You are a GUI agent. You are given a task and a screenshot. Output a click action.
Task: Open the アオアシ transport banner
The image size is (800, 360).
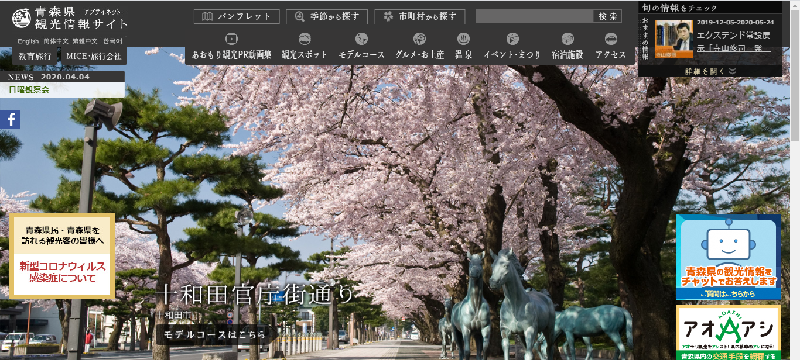pyautogui.click(x=728, y=332)
